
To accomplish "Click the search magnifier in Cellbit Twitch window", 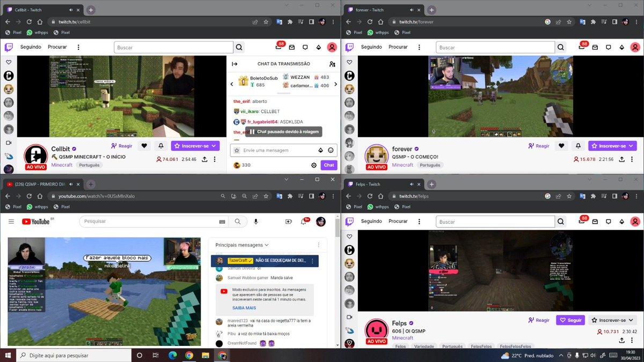I will pos(239,47).
